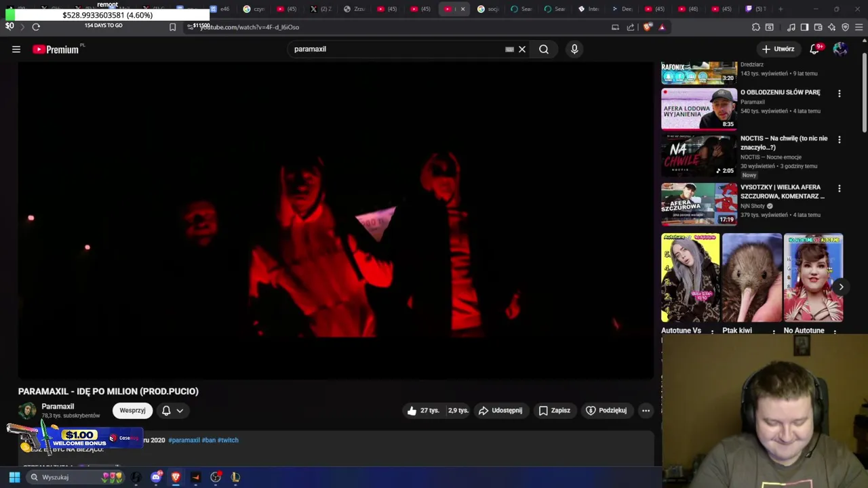Viewport: 868px width, 488px height.
Task: Go forward in browser history
Action: [x=22, y=27]
